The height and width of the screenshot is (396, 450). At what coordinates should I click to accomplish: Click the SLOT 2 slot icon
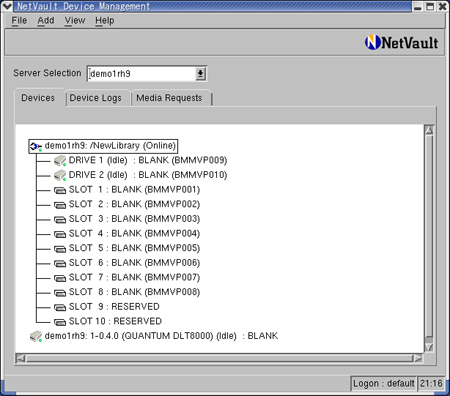[x=60, y=205]
